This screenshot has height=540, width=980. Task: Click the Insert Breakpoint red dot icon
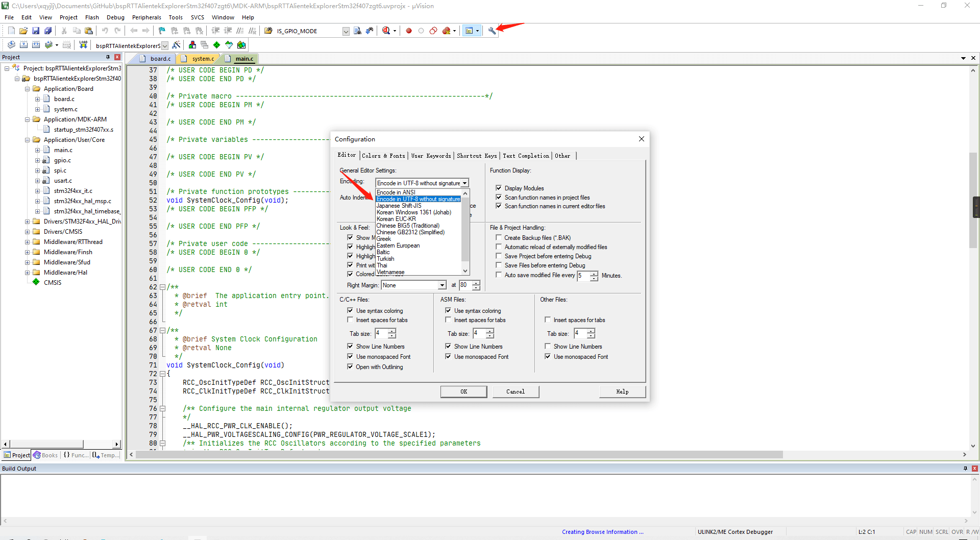(409, 31)
